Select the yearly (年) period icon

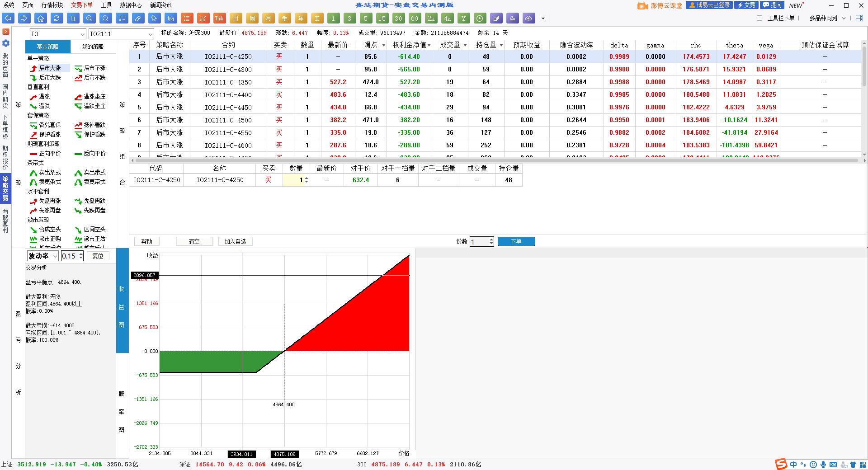(x=301, y=19)
